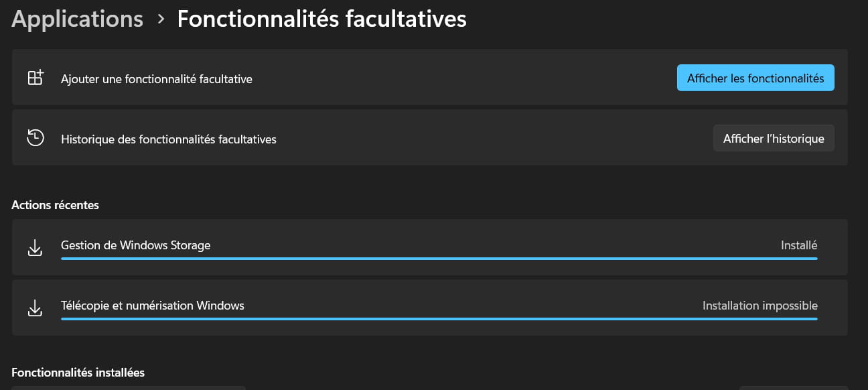Click the Ajouter une fonctionnalité facultative label
Screen dimensions: 868x390
157,79
